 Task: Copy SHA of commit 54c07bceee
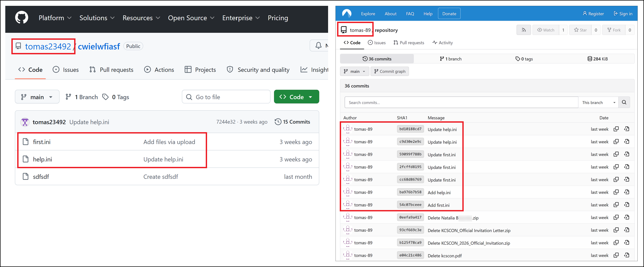(616, 205)
